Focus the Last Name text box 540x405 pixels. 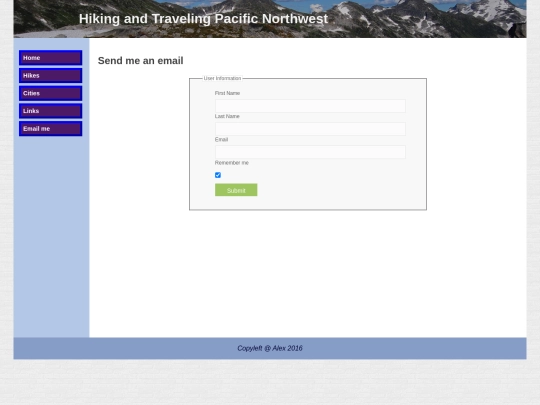(310, 129)
